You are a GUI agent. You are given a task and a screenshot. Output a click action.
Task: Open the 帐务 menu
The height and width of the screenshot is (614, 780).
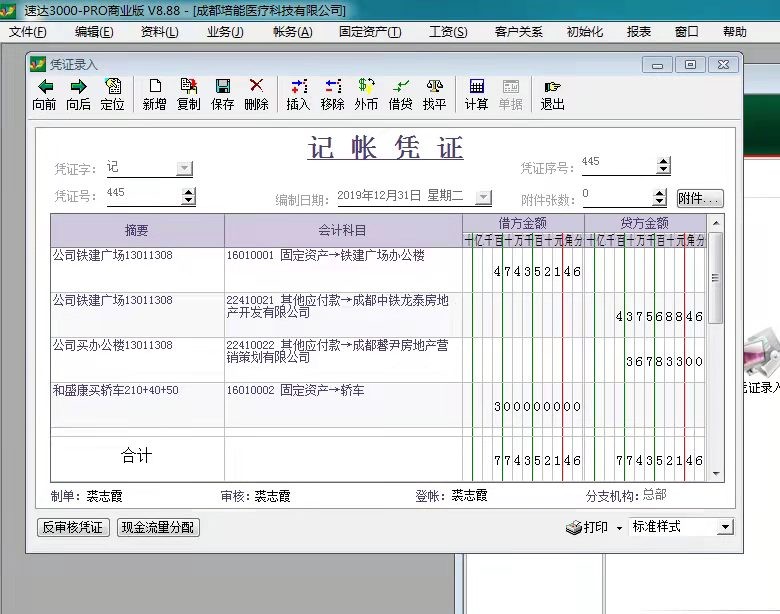(292, 32)
